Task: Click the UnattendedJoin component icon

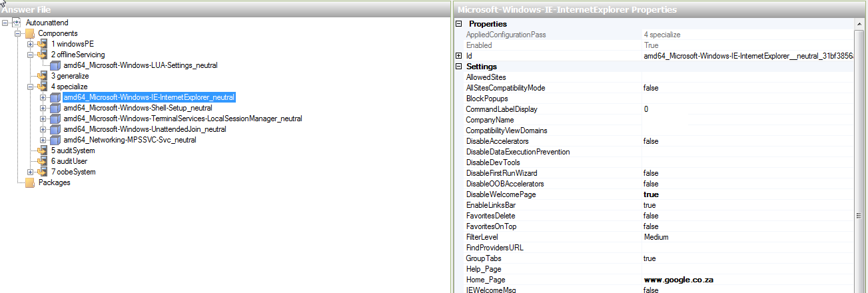Action: coord(55,129)
